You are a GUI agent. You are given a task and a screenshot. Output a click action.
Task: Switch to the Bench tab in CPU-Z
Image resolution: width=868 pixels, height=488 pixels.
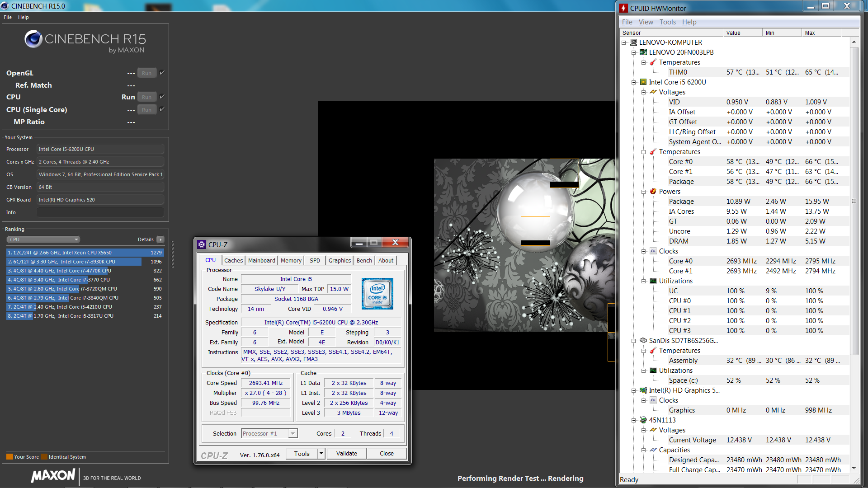(364, 260)
